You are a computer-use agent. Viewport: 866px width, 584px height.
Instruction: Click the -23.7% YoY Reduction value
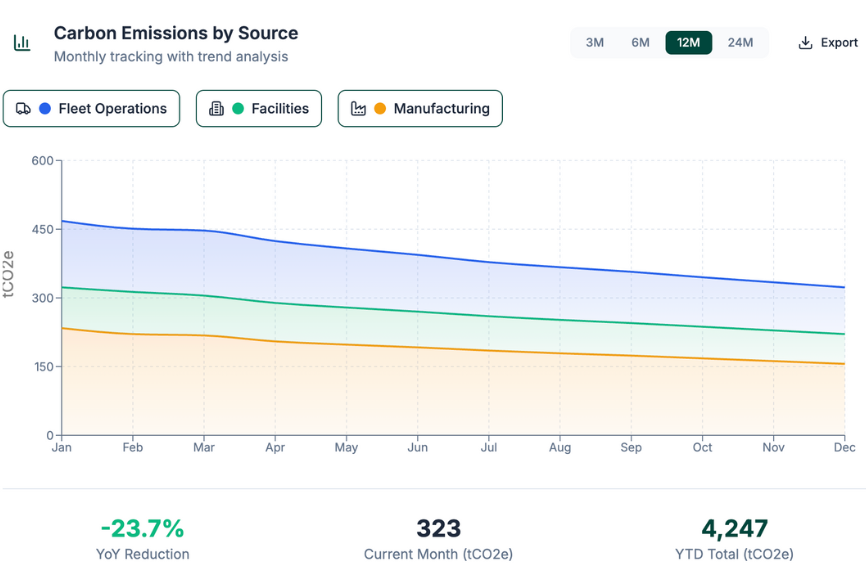click(142, 528)
